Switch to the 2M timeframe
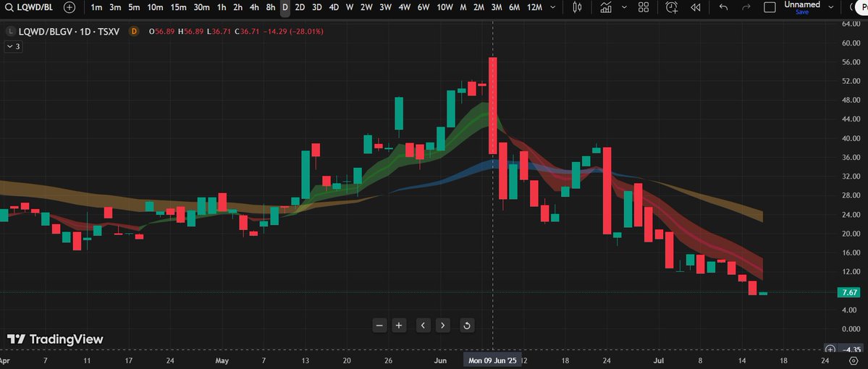The width and height of the screenshot is (868, 369). click(479, 7)
